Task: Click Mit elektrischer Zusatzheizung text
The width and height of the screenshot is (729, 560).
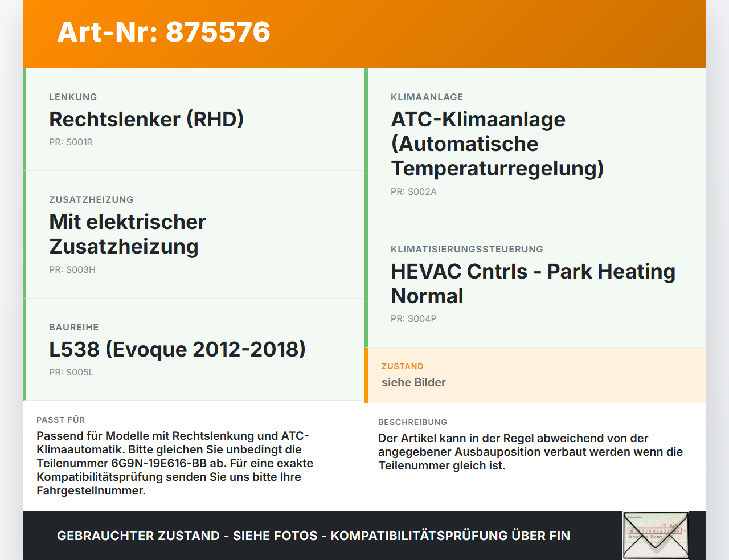Action: click(128, 234)
